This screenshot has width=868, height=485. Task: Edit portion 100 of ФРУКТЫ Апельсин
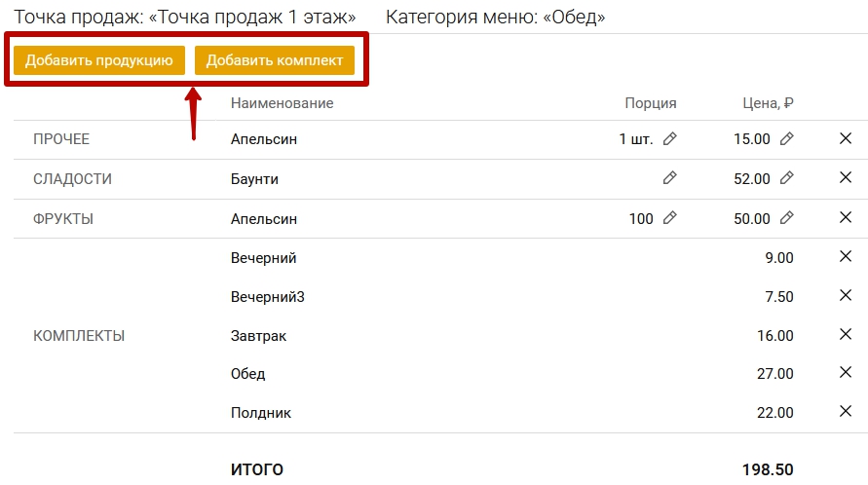coord(670,217)
